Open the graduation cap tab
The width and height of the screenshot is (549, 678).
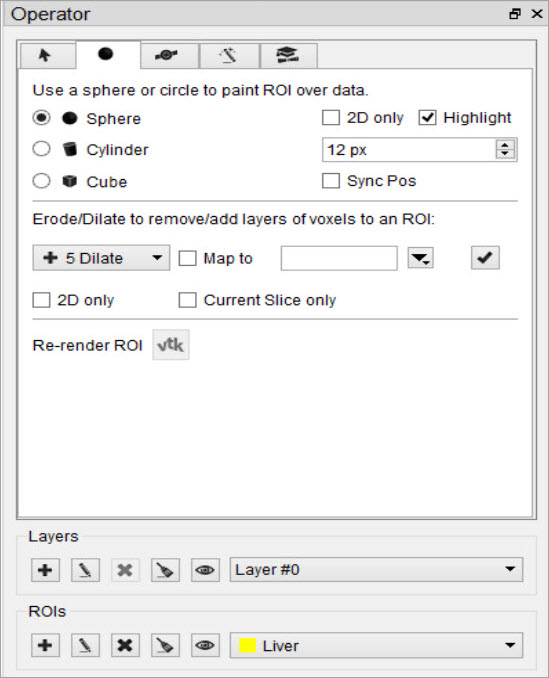(288, 55)
